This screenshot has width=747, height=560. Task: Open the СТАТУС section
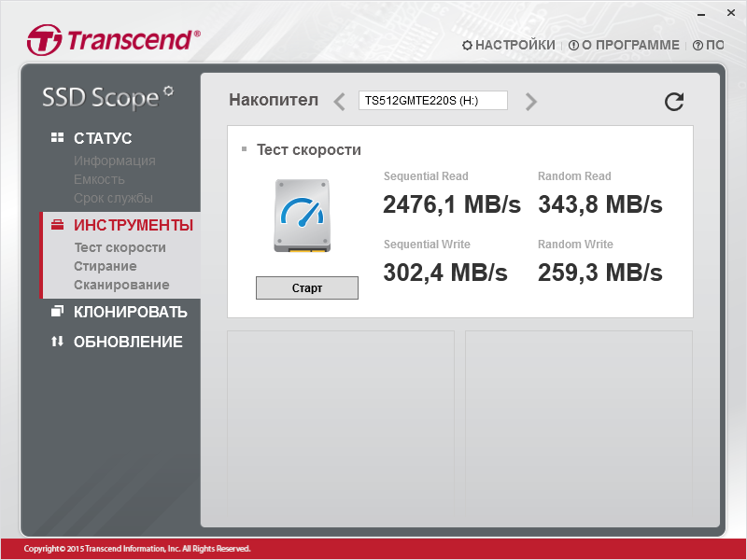[103, 138]
